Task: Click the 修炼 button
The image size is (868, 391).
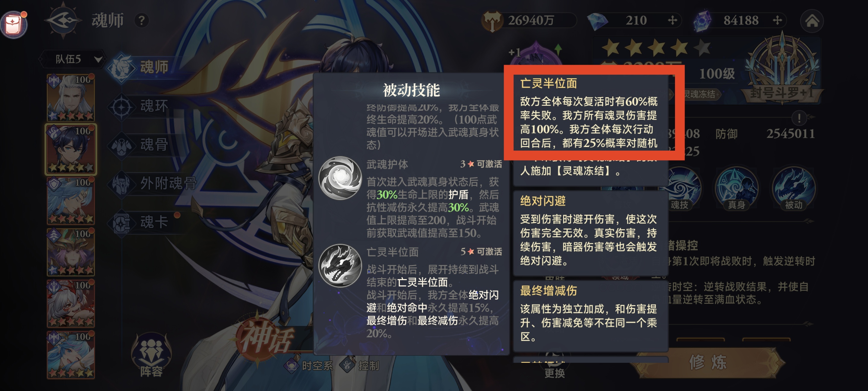Action: point(708,362)
